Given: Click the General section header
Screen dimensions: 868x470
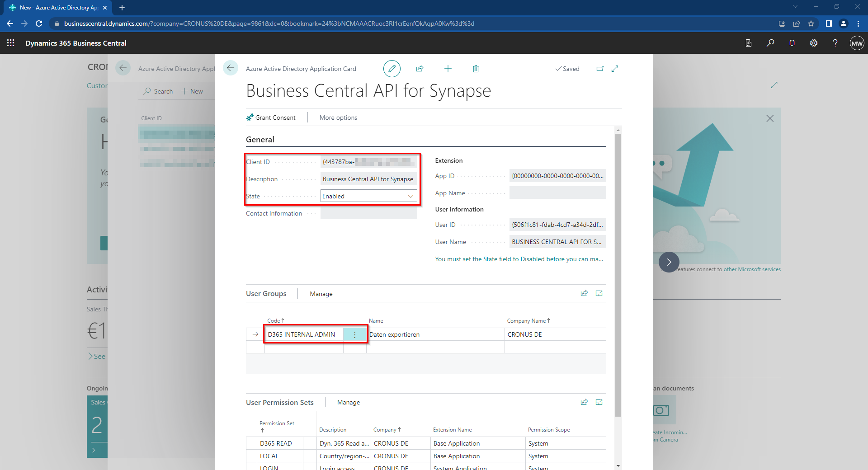Looking at the screenshot, I should pos(260,140).
